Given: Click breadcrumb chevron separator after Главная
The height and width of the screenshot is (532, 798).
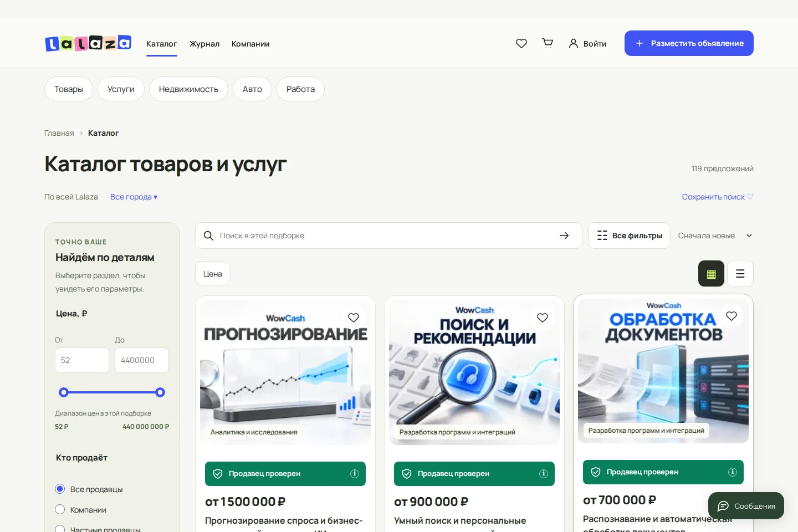Looking at the screenshot, I should pos(81,133).
